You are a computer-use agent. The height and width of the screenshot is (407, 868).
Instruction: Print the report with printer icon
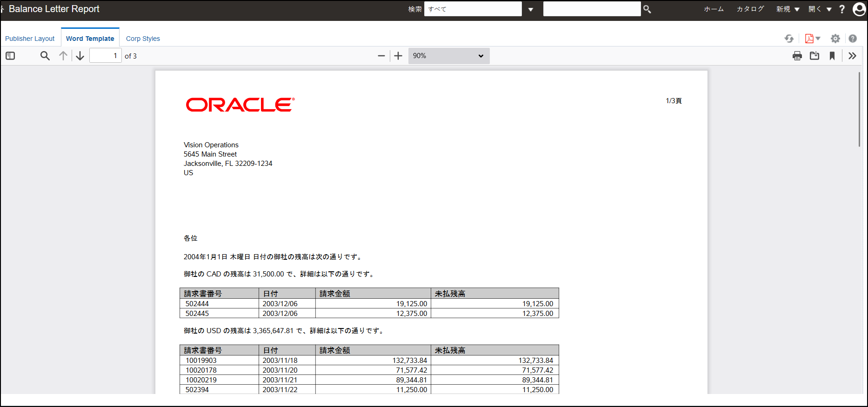[797, 56]
